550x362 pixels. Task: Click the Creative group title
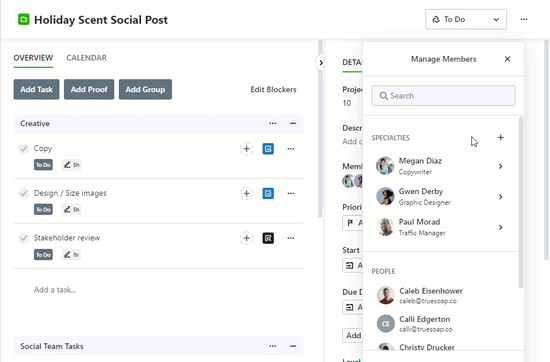35,123
